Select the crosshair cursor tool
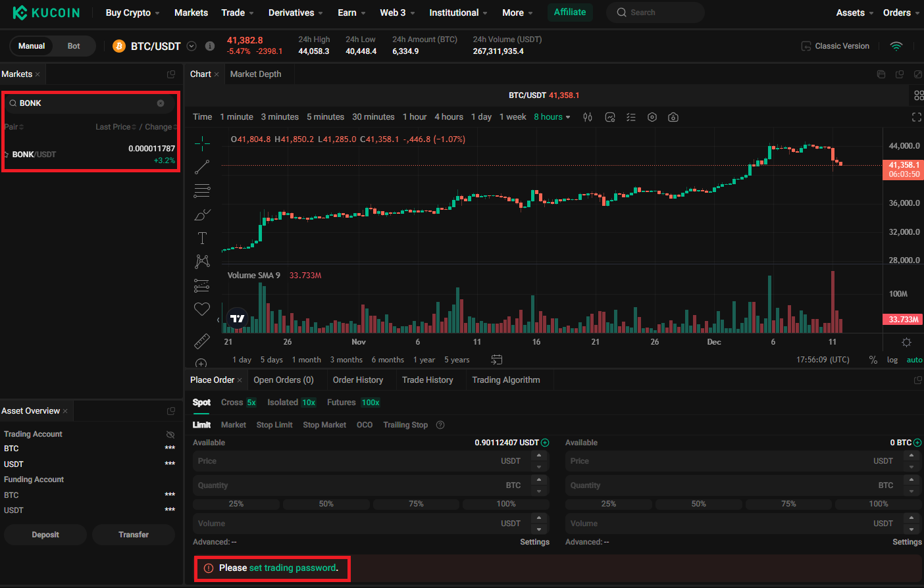This screenshot has width=924, height=588. pyautogui.click(x=202, y=143)
